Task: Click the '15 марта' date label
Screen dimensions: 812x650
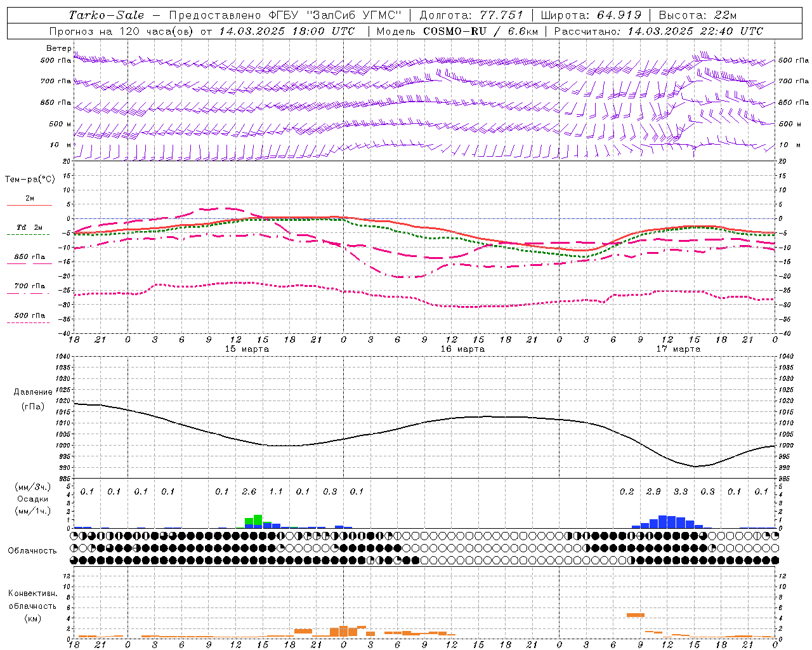Action: coord(247,349)
